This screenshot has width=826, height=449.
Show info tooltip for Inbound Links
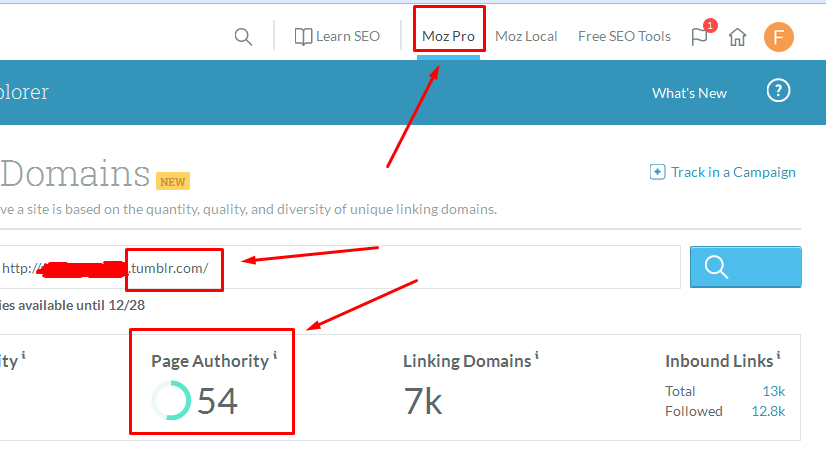tap(779, 356)
